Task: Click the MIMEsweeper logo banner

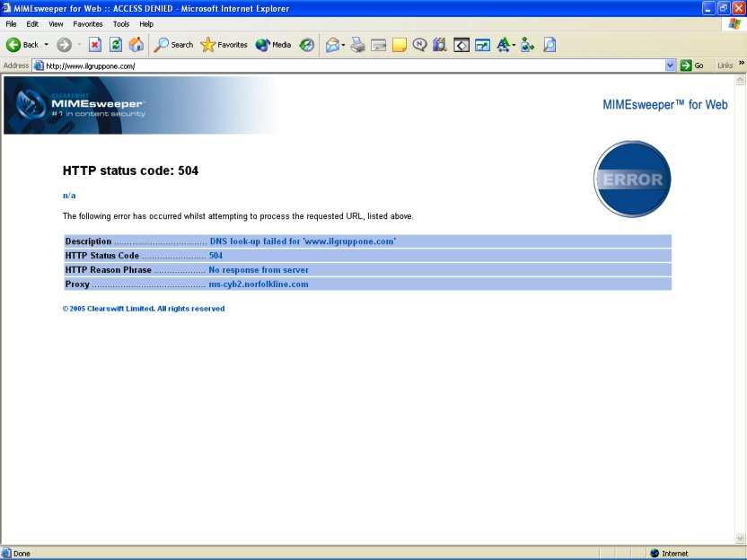Action: (143, 105)
